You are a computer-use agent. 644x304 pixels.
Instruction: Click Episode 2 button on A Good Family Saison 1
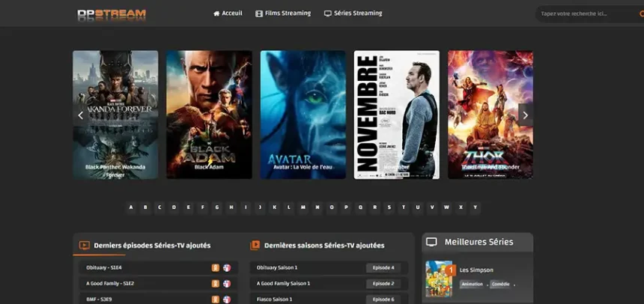coord(383,284)
